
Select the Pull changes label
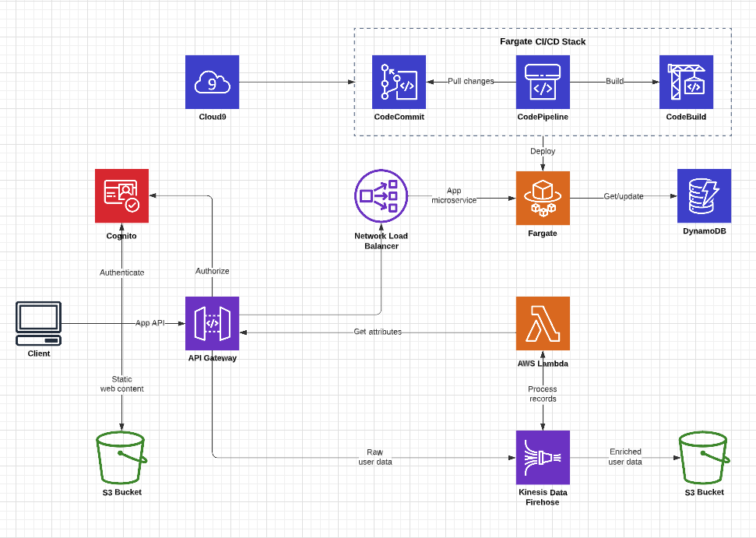pyautogui.click(x=470, y=80)
